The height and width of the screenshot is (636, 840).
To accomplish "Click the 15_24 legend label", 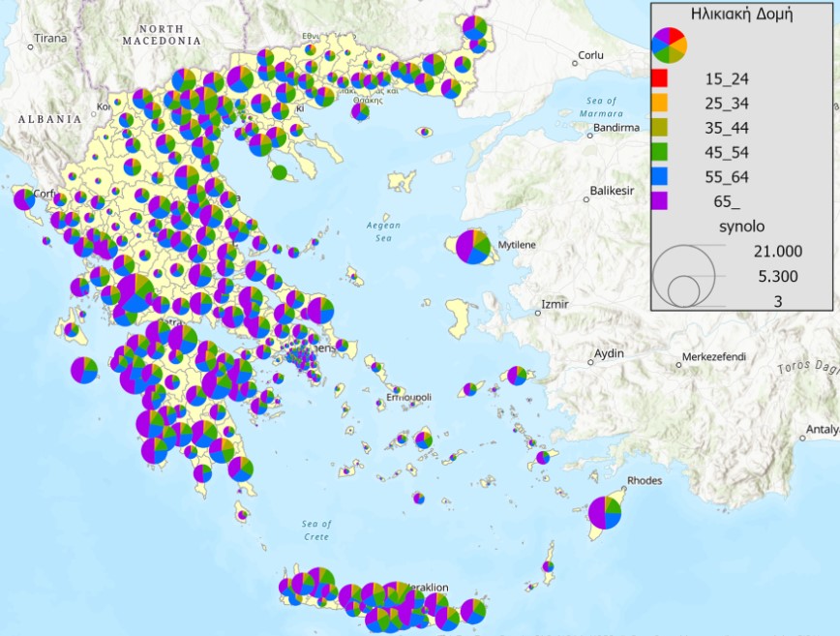I will (727, 78).
